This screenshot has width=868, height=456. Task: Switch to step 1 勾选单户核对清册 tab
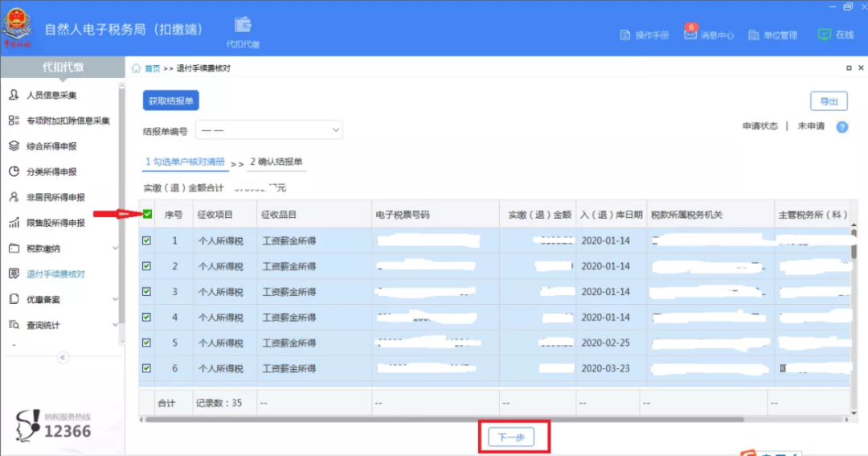[x=185, y=162]
